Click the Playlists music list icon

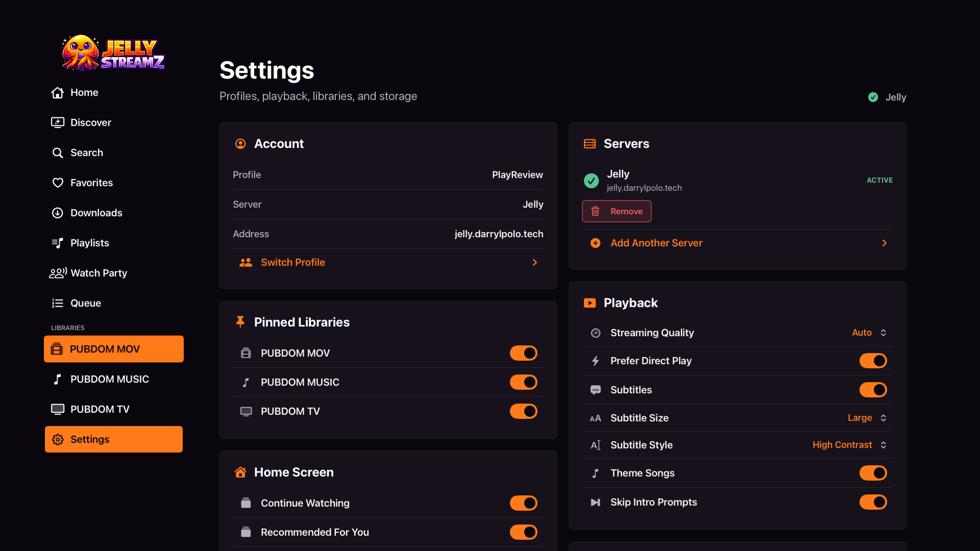[58, 243]
